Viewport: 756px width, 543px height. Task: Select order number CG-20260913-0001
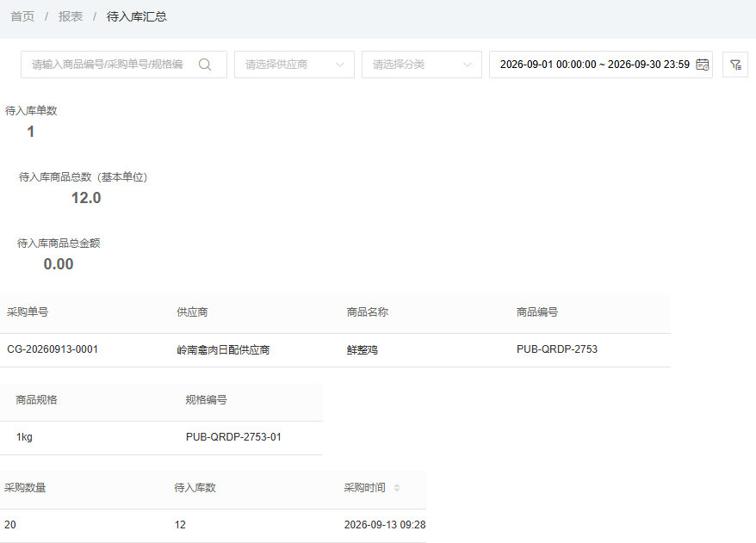coord(53,349)
